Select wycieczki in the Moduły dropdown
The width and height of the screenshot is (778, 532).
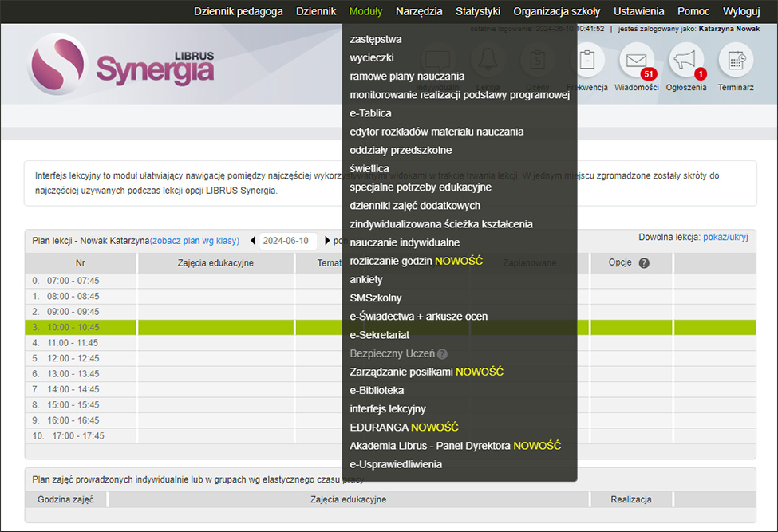pyautogui.click(x=371, y=57)
